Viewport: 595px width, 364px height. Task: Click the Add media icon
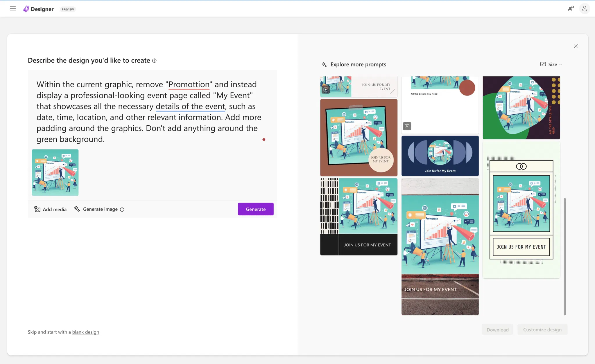tap(37, 209)
